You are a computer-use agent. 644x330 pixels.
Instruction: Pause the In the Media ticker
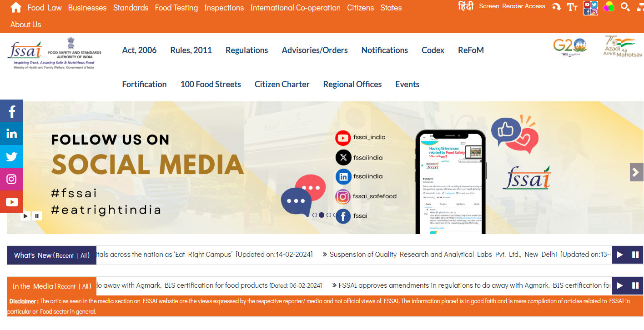[x=635, y=285]
